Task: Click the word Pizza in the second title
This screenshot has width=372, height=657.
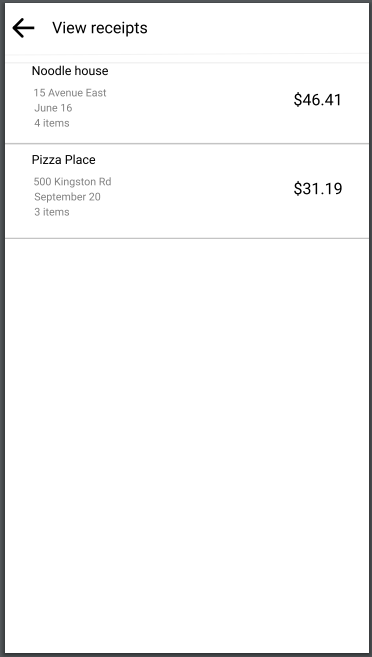Action: pyautogui.click(x=45, y=160)
